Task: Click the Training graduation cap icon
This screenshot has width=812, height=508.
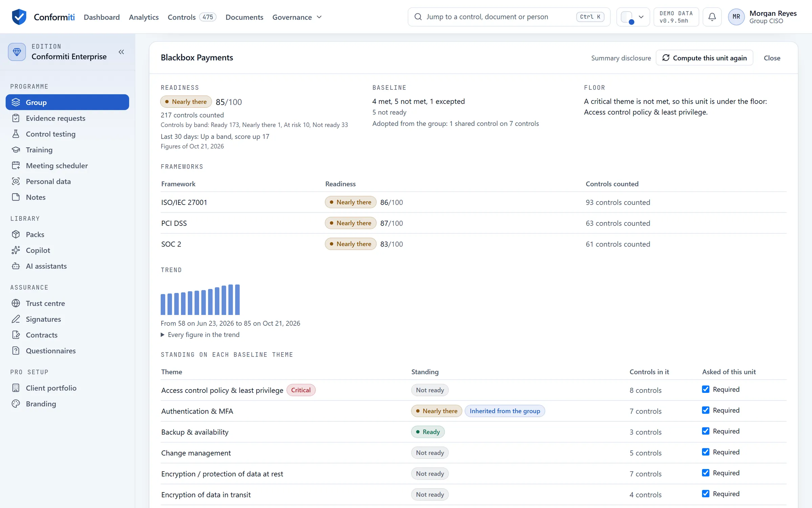Action: [16, 149]
